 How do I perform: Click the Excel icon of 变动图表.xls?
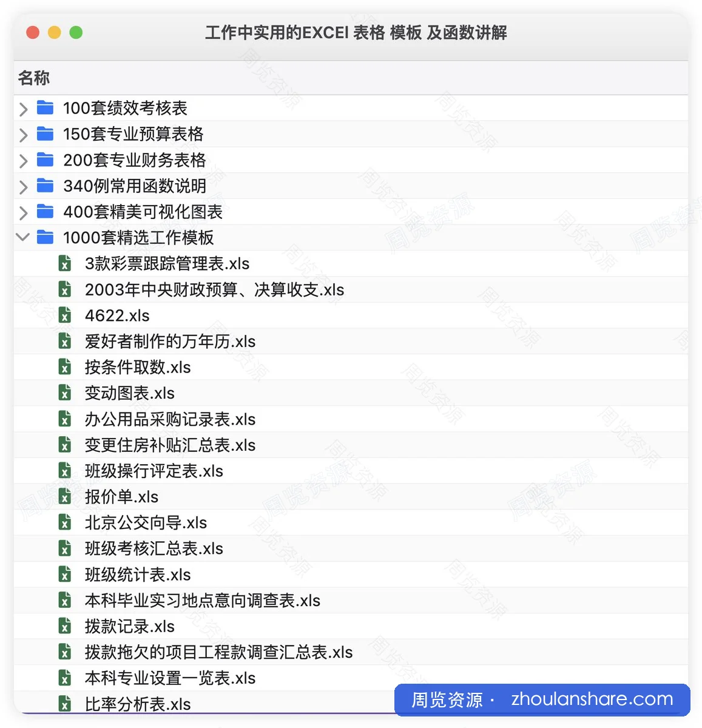[x=64, y=393]
